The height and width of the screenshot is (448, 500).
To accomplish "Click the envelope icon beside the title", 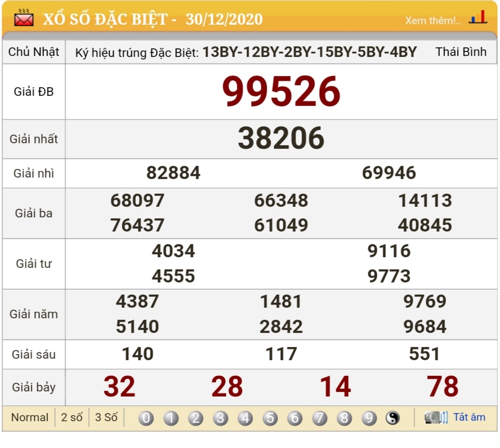I will tap(24, 19).
